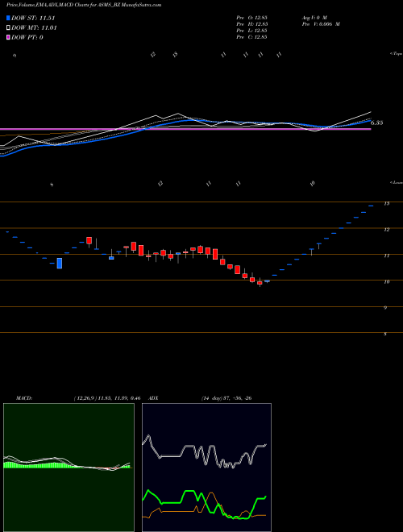This screenshot has height=532, width=403.
Task: Click the large blue candle near the 10.5 low
Action: pos(60,264)
